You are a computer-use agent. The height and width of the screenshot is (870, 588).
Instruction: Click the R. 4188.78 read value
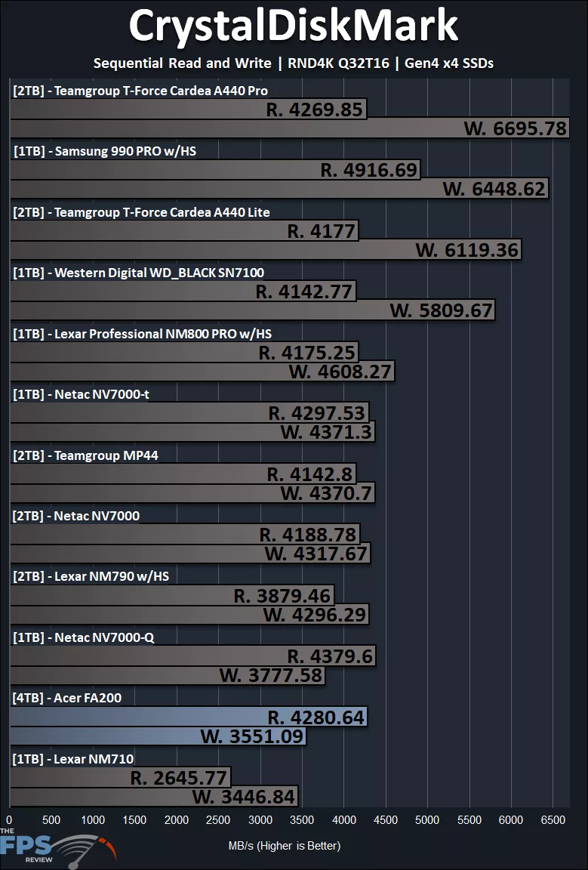coord(309,535)
